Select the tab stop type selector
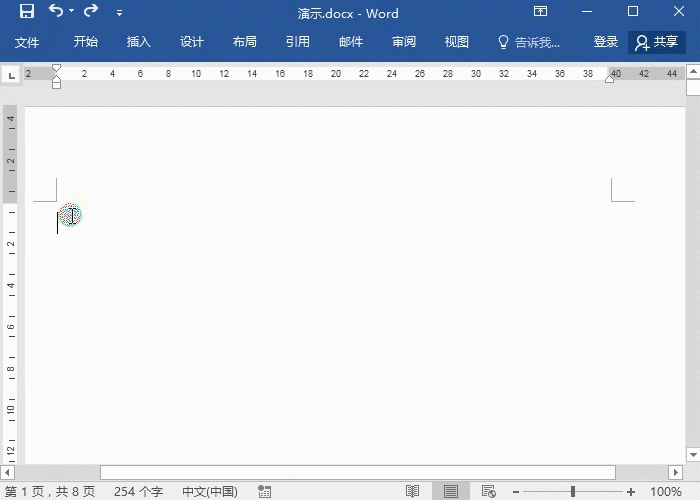Viewport: 700px width, 500px height. click(x=11, y=75)
